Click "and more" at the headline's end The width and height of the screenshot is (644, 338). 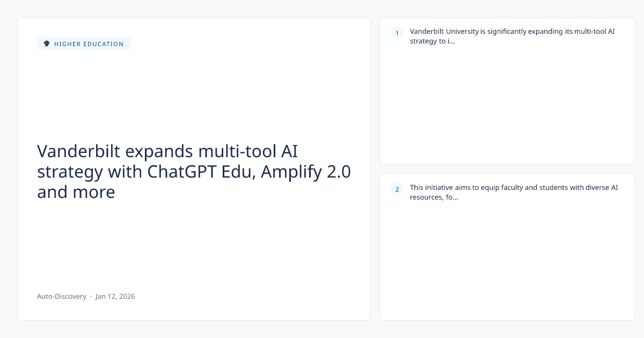pyautogui.click(x=76, y=192)
